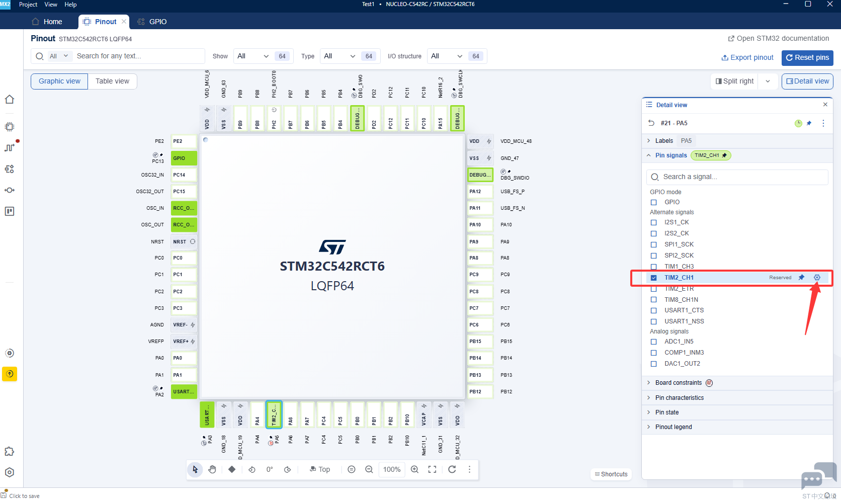Switch to the GPIO tab
This screenshot has width=841, height=504.
click(x=152, y=22)
